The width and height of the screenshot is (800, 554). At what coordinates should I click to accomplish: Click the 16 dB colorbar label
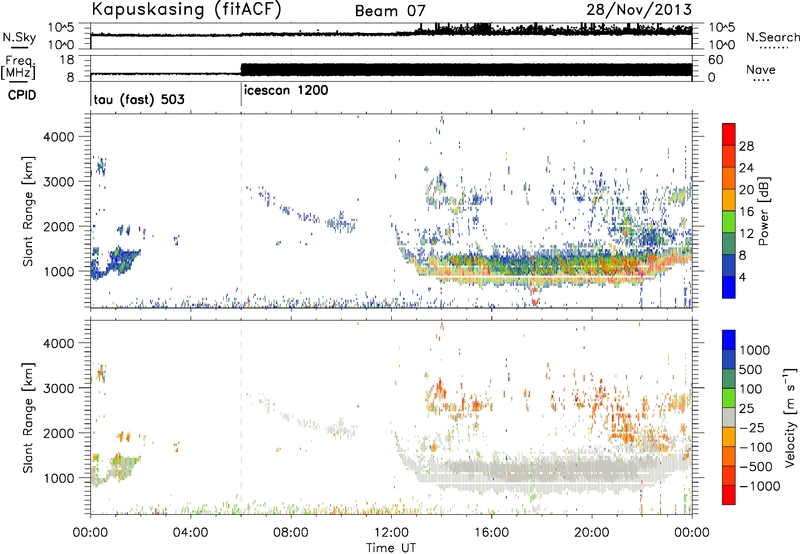point(746,212)
